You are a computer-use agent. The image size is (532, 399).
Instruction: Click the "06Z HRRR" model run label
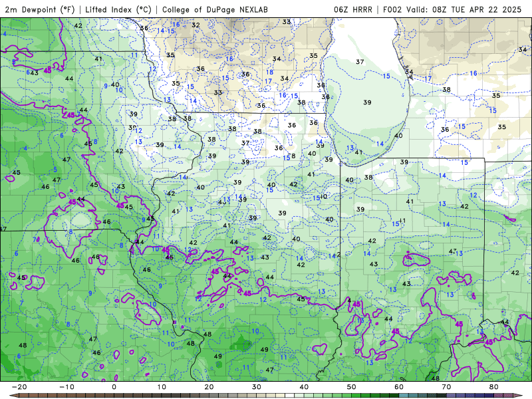coord(353,9)
